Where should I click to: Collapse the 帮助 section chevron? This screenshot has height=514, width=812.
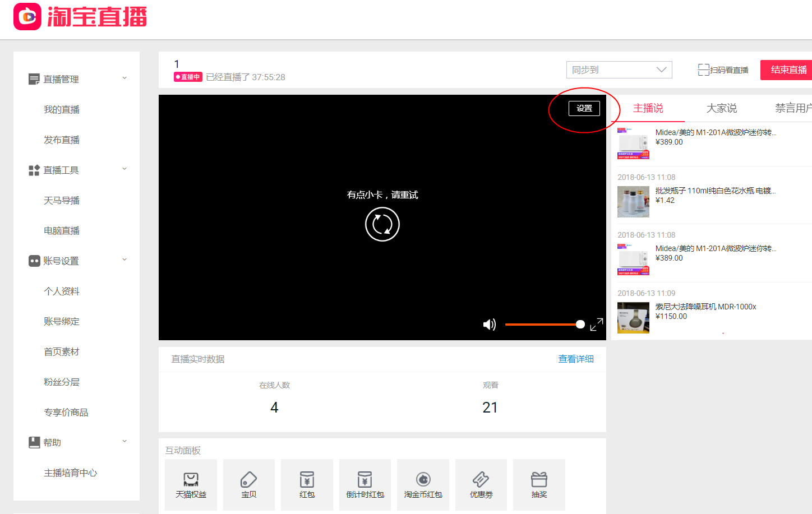click(x=124, y=441)
